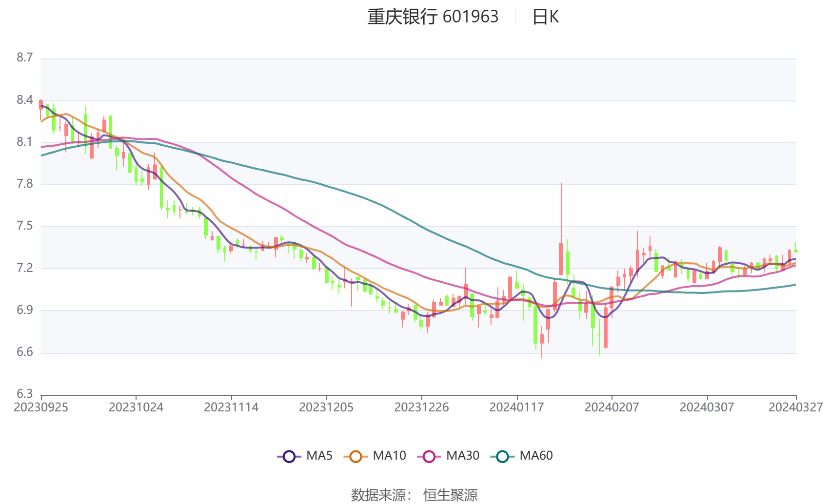Toggle the MA30 legend circle marker
Image resolution: width=829 pixels, height=504 pixels.
pyautogui.click(x=429, y=457)
